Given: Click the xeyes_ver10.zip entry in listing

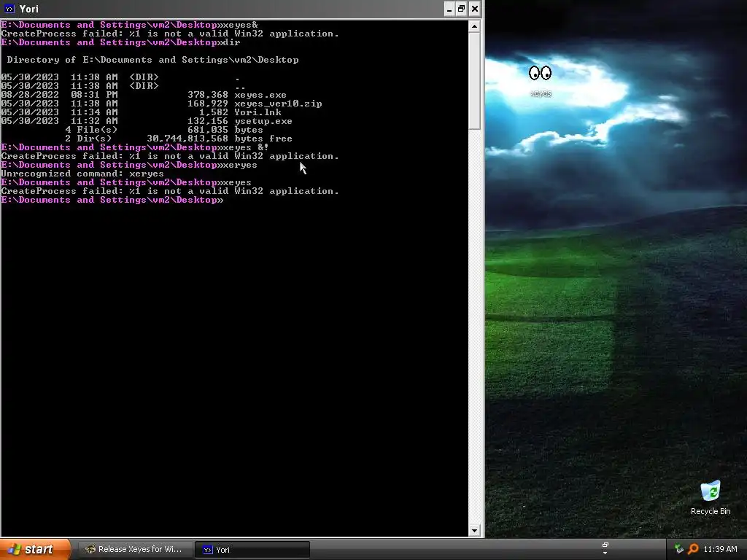Looking at the screenshot, I should click(278, 104).
